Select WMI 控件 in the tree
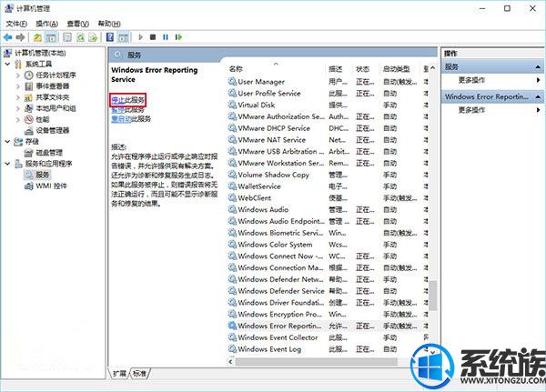 pyautogui.click(x=51, y=186)
